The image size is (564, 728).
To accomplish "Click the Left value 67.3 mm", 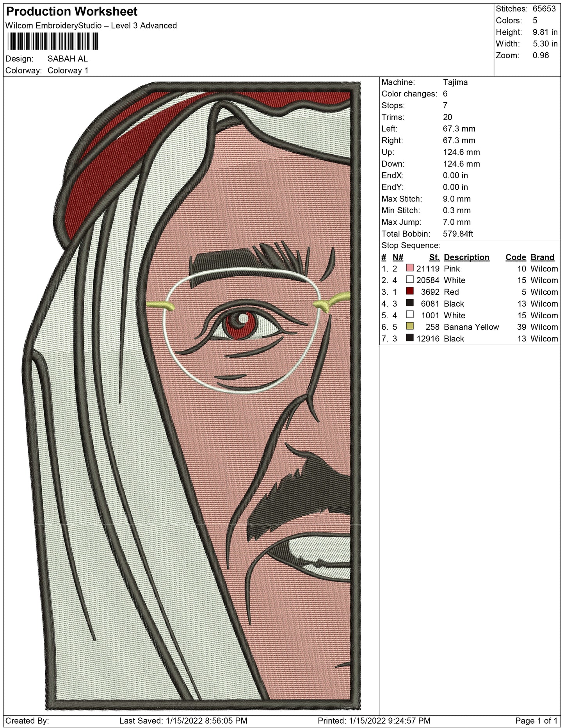I will (459, 129).
